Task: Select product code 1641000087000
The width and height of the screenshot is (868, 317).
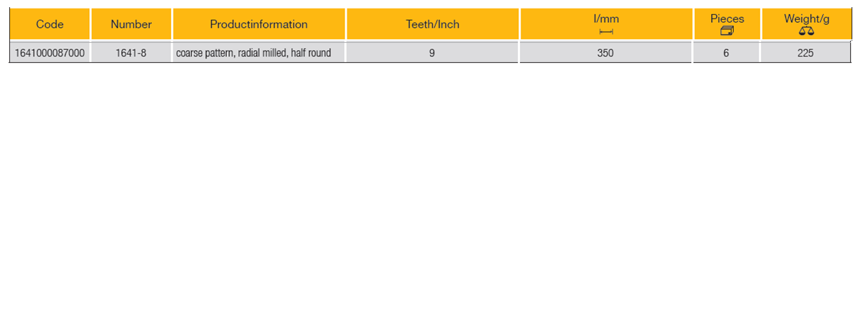Action: click(x=50, y=53)
